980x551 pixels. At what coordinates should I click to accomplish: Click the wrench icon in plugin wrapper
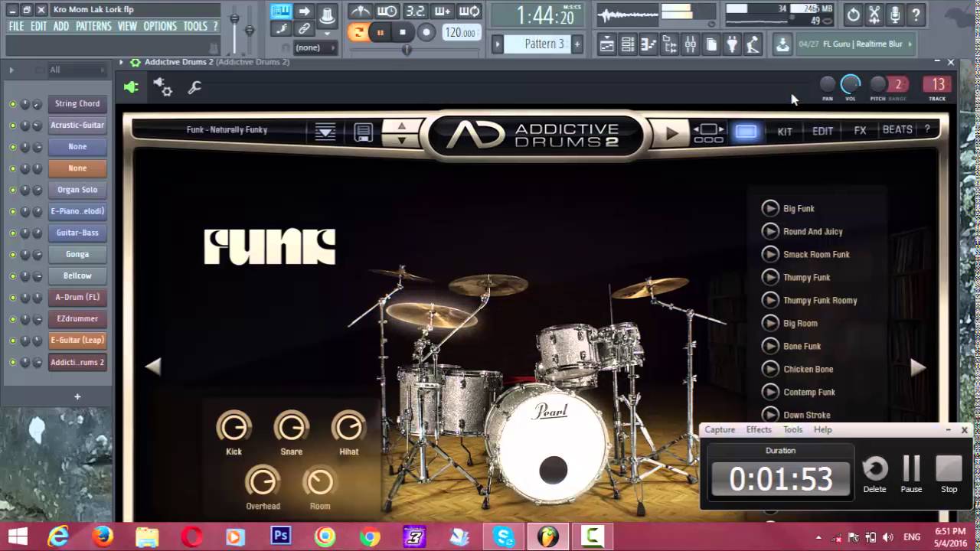(x=194, y=87)
